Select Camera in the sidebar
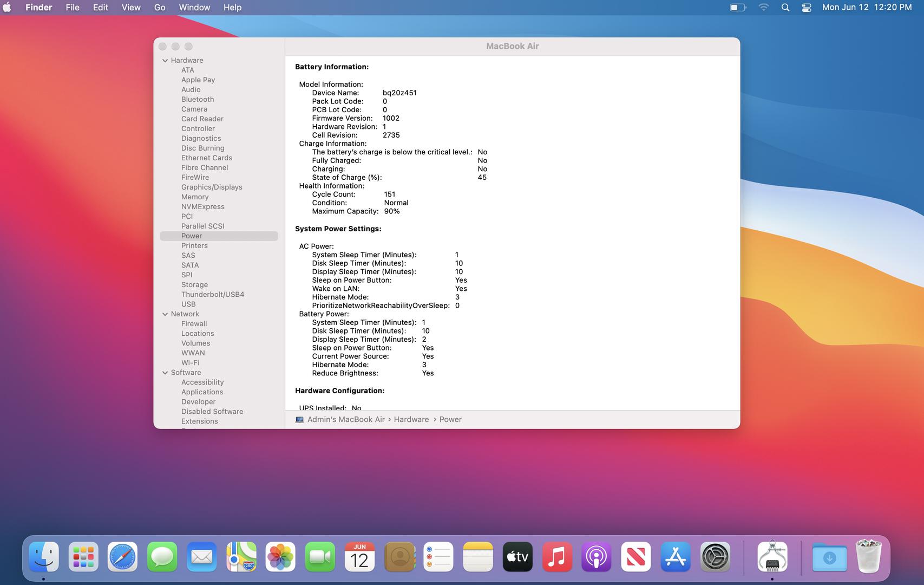924x585 pixels. (x=194, y=109)
